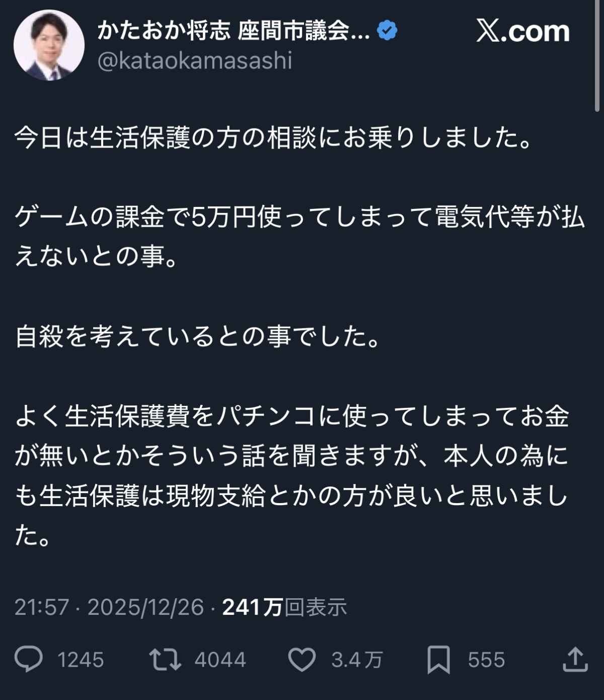Bookmark the post with the bookmark icon
The height and width of the screenshot is (700, 604).
(438, 660)
